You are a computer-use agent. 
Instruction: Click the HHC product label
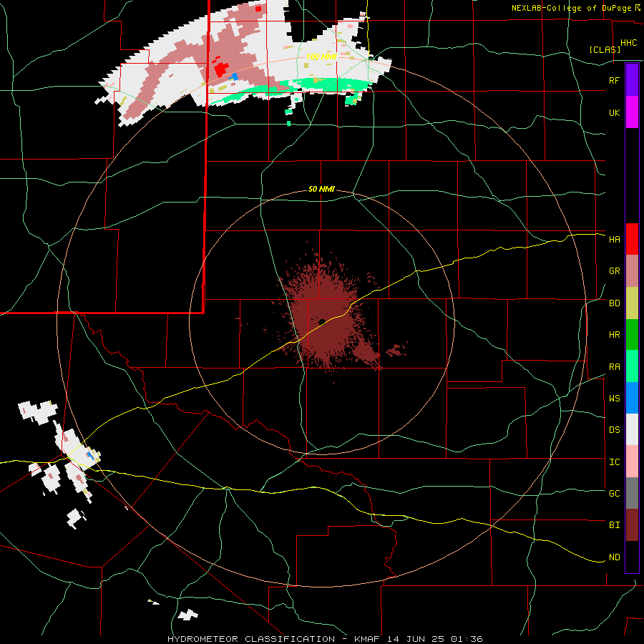(628, 43)
